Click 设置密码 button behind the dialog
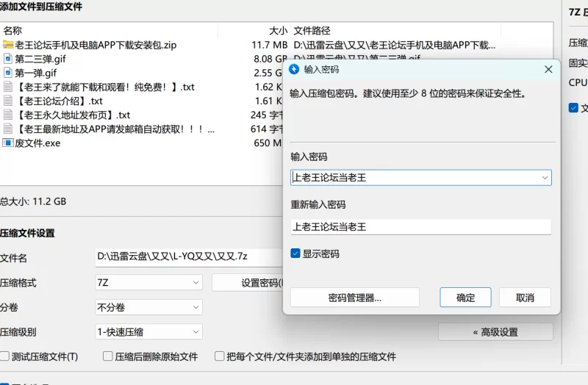The image size is (588, 385). coord(248,283)
